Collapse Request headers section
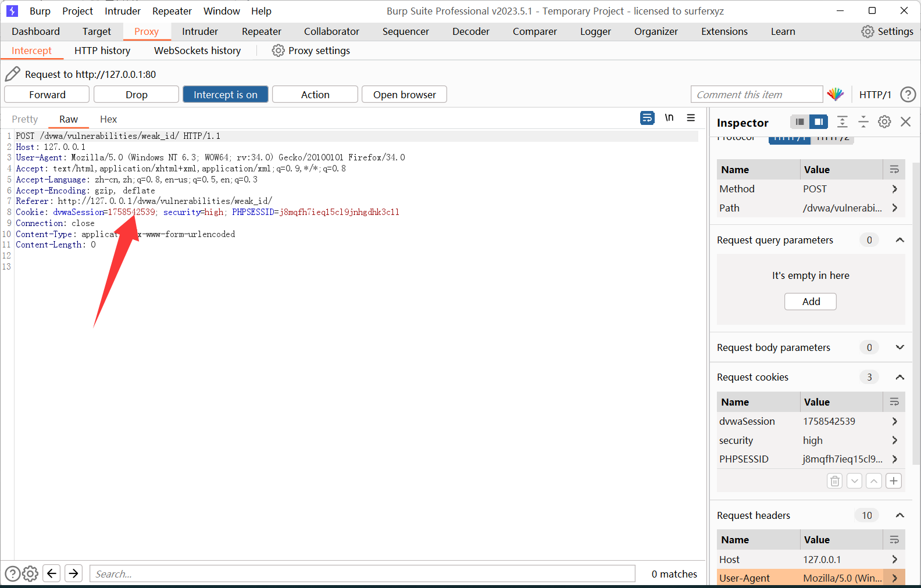 pyautogui.click(x=900, y=515)
